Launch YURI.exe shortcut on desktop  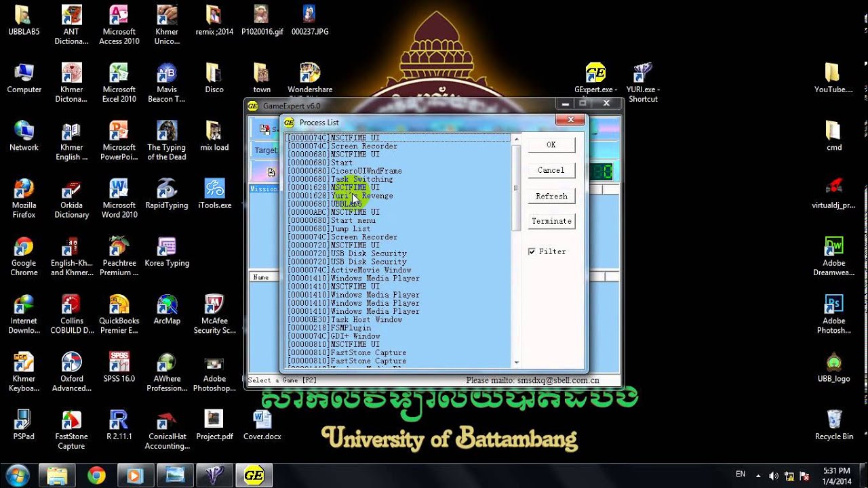tap(643, 83)
